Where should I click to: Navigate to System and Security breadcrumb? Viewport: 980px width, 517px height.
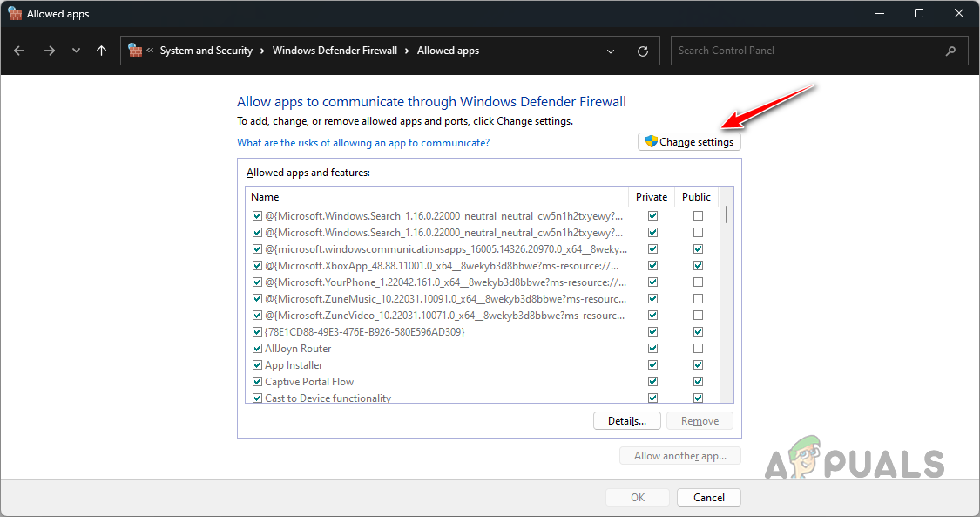click(207, 50)
